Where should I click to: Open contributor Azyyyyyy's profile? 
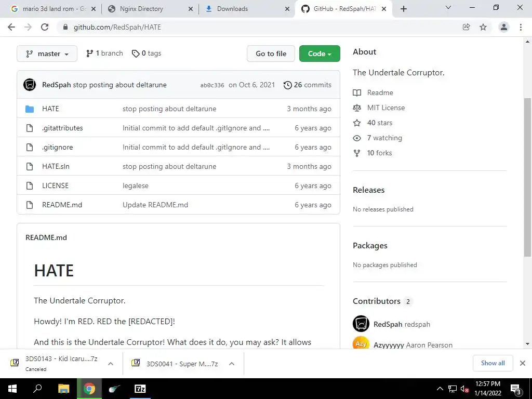(x=389, y=345)
